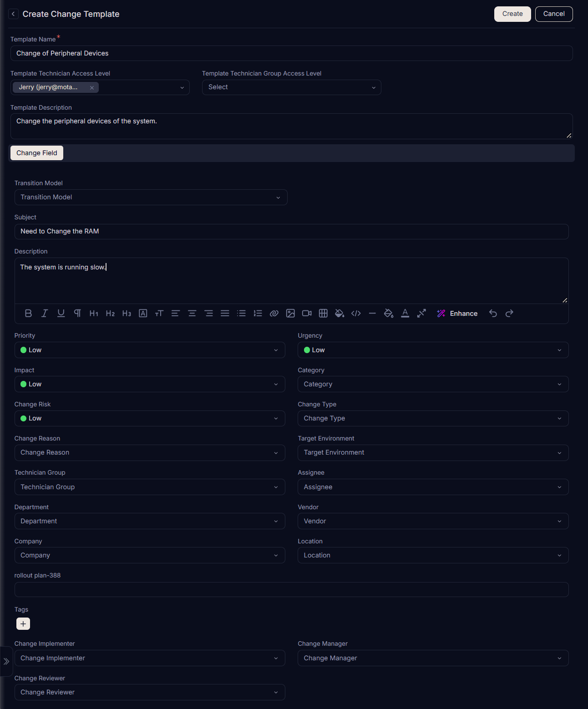Click the rollout plan-388 input field

click(x=291, y=589)
